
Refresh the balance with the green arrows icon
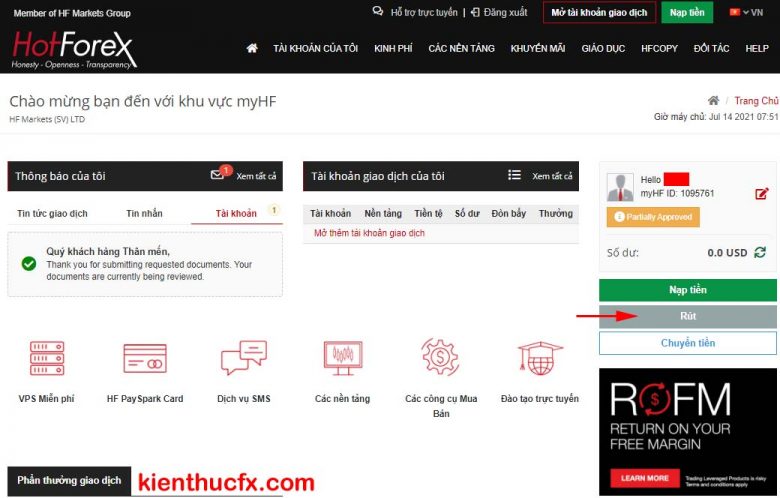[760, 252]
